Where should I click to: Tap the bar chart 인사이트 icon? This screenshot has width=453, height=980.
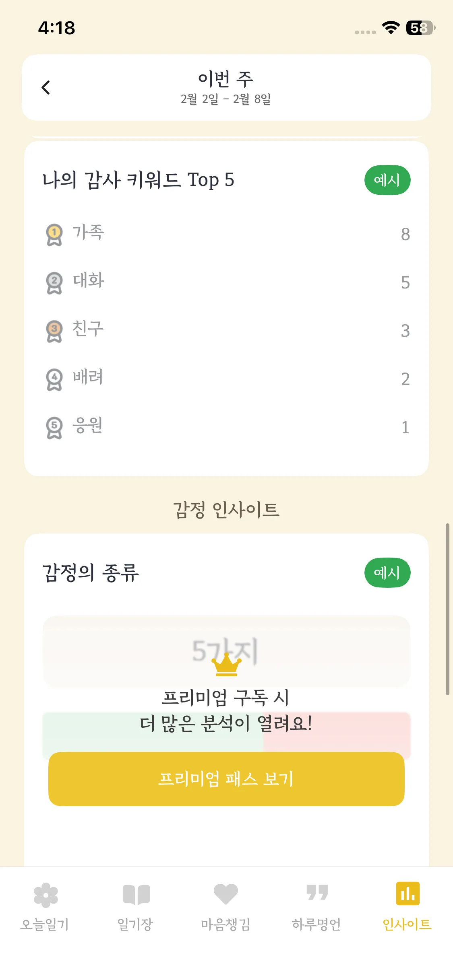click(x=407, y=894)
